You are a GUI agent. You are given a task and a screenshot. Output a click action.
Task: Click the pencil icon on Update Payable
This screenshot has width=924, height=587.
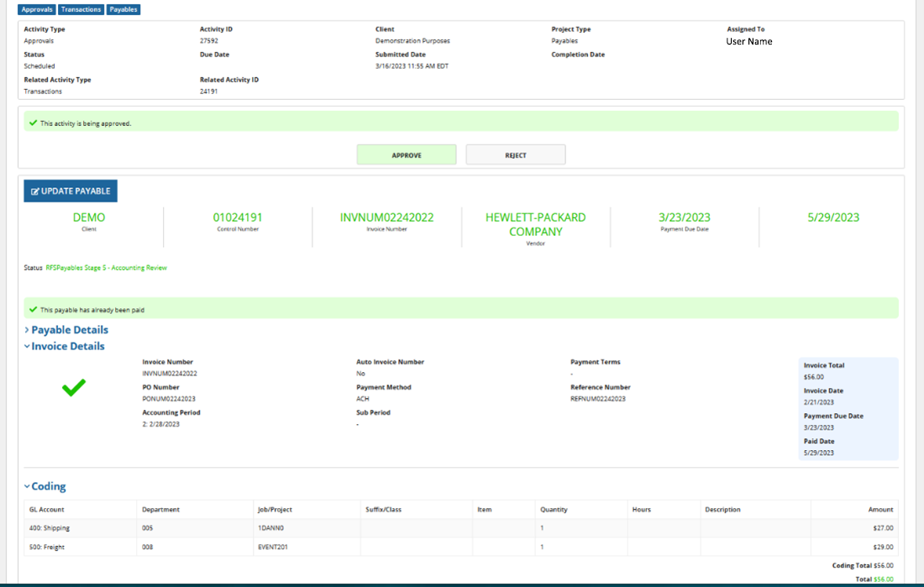(x=35, y=191)
